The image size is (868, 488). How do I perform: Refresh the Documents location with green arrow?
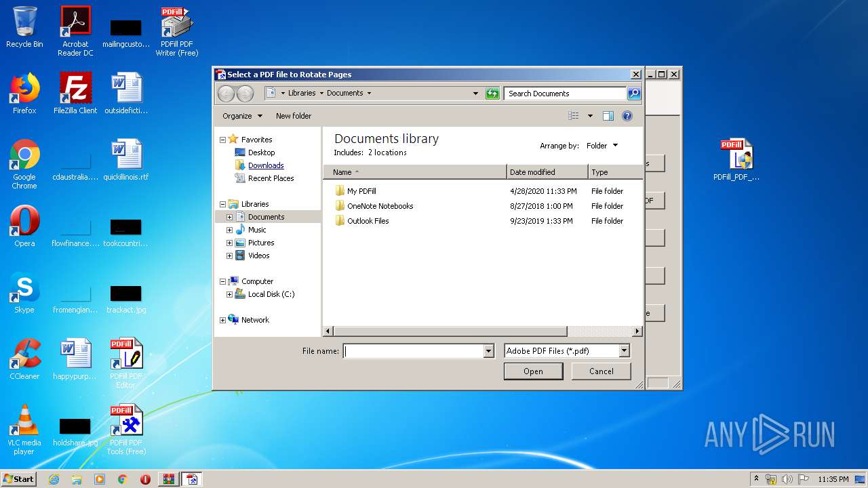[492, 94]
